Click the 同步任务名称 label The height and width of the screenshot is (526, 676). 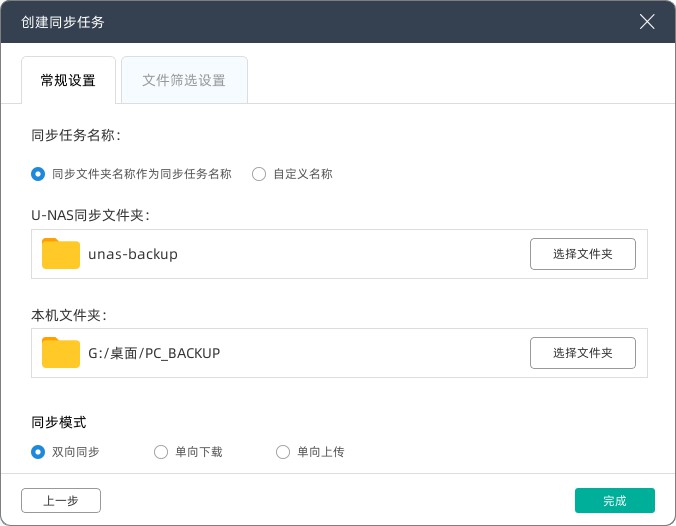76,135
